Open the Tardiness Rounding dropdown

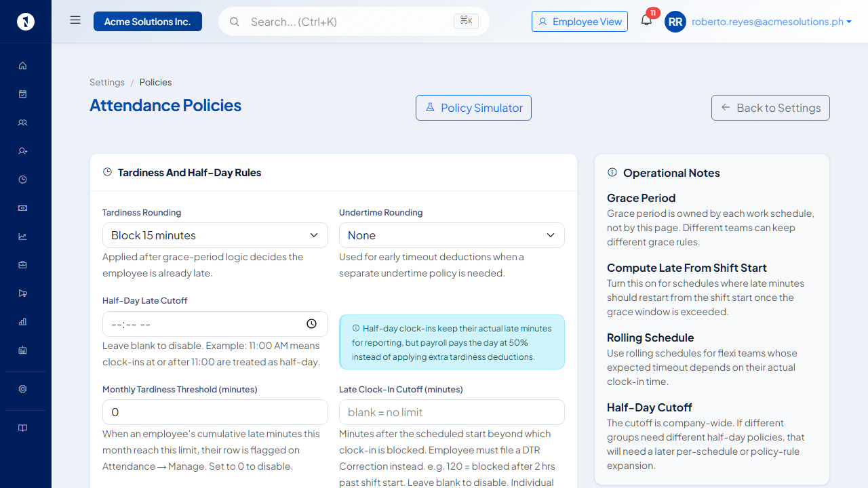tap(215, 235)
